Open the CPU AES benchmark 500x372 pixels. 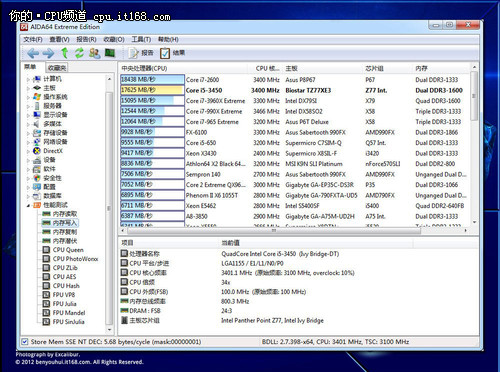[60, 277]
